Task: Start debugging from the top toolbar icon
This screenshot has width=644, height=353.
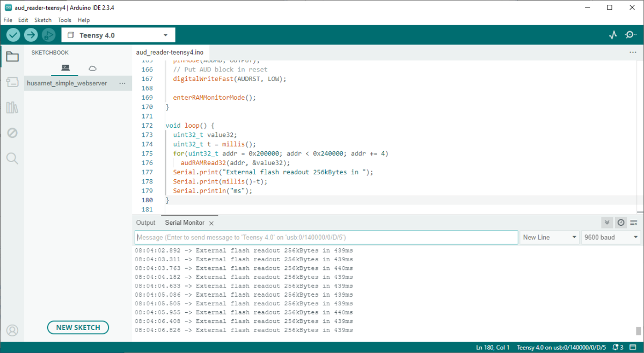Action: point(48,34)
